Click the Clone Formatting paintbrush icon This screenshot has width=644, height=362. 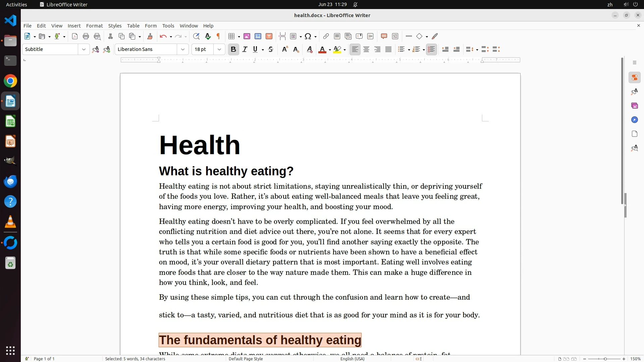click(x=150, y=37)
